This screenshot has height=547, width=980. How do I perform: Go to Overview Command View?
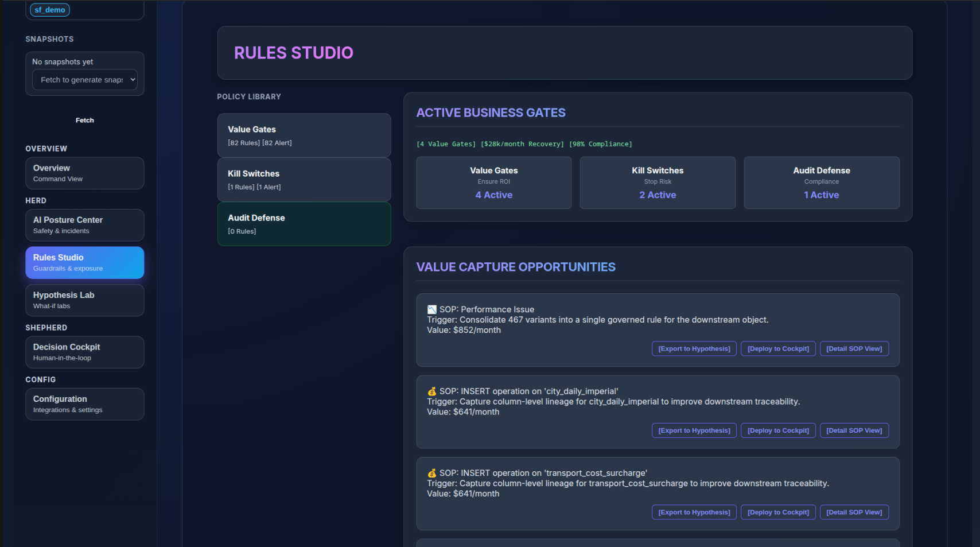coord(84,173)
